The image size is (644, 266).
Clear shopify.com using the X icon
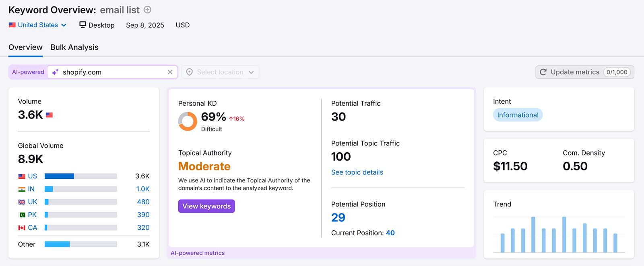click(170, 72)
